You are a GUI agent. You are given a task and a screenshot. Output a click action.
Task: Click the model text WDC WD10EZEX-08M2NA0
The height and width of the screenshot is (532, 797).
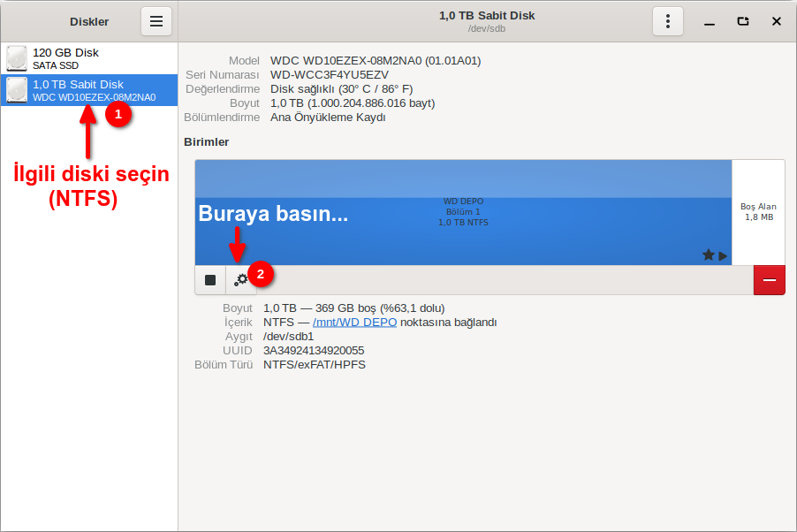tap(376, 61)
